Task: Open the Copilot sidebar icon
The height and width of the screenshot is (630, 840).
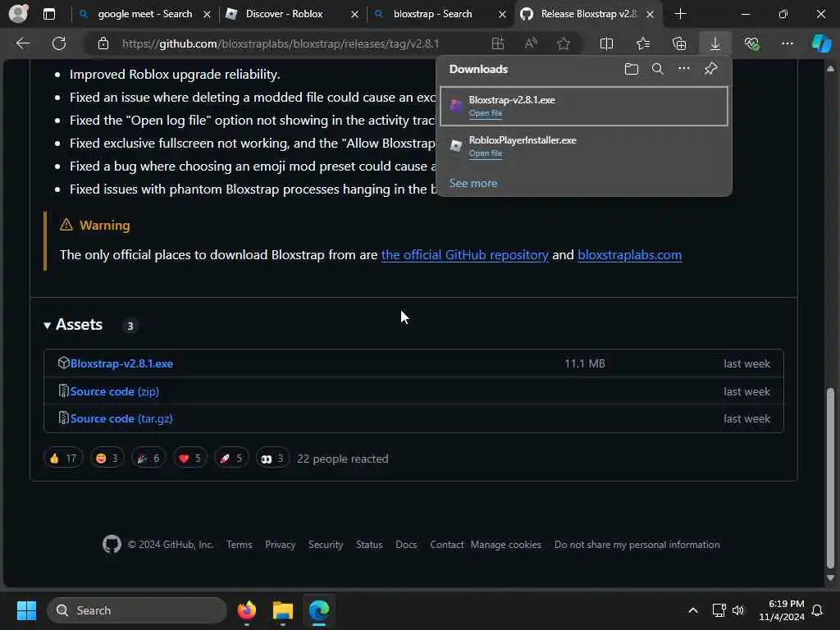Action: click(821, 43)
